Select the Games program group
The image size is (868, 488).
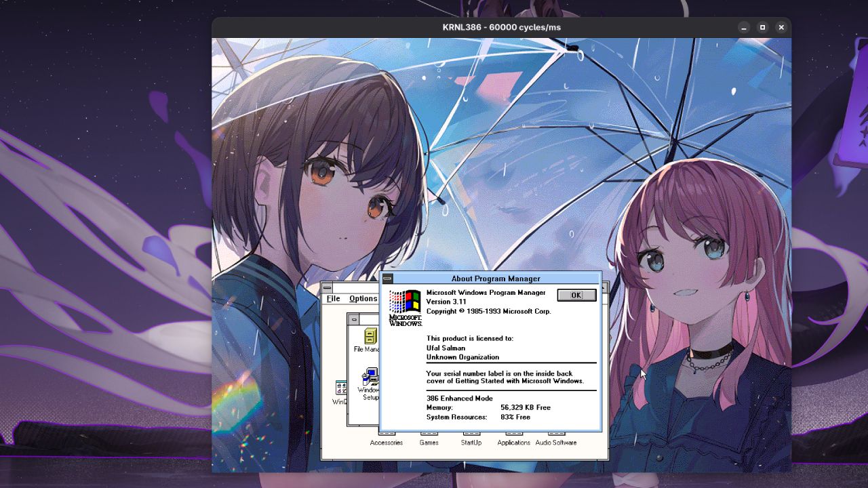(x=429, y=439)
